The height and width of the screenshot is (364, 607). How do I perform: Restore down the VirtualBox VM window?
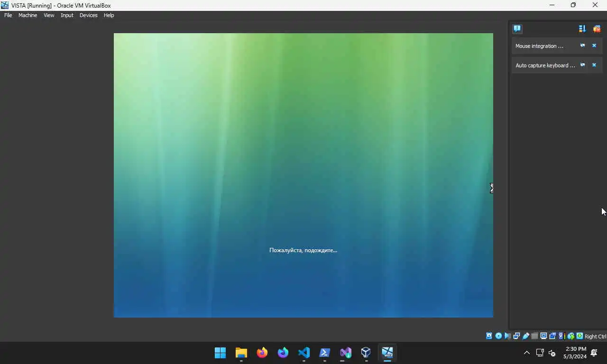coord(573,5)
